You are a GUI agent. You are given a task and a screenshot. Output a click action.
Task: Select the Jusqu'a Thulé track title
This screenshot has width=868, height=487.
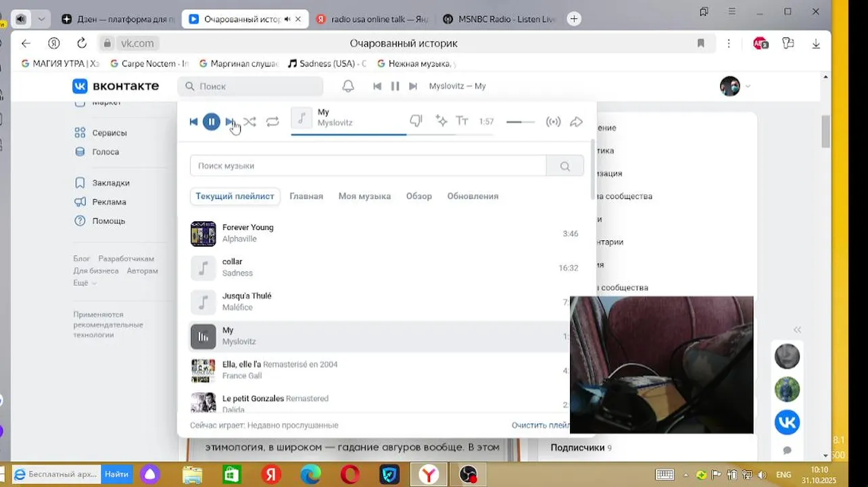click(247, 296)
